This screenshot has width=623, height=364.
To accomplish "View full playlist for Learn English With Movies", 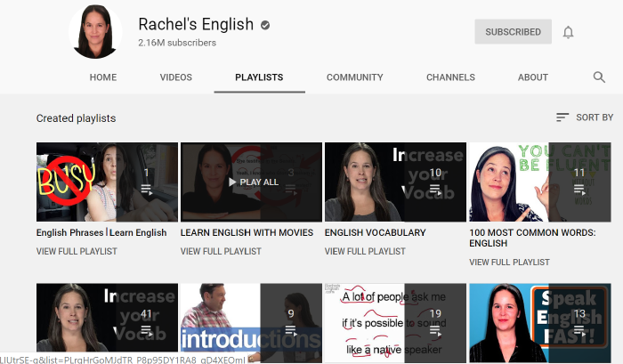I will click(x=221, y=252).
